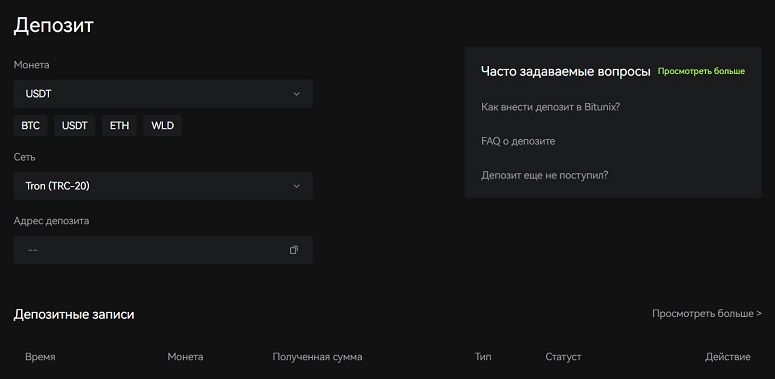Open the green 'Просмотреть больше' FAQ link
The image size is (775, 379).
[x=701, y=71]
